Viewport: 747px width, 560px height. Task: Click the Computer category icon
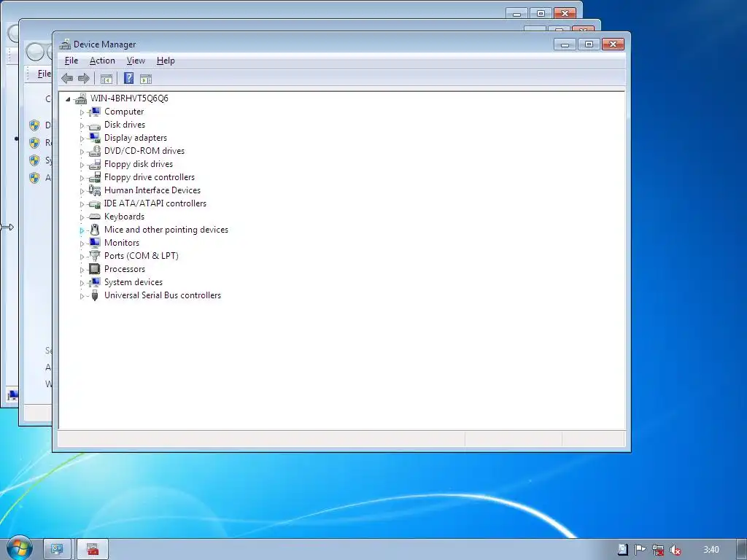pyautogui.click(x=95, y=112)
